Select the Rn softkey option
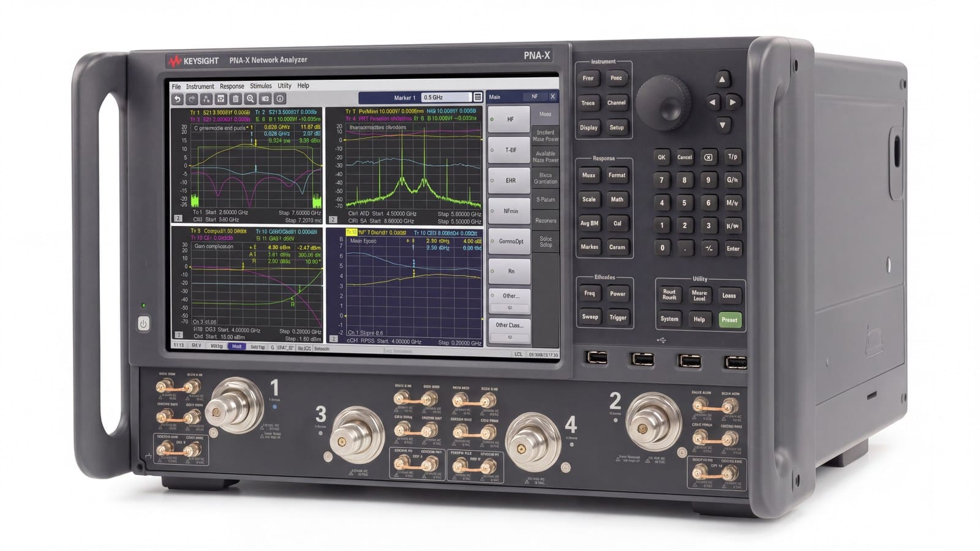This screenshot has width=980, height=551. coord(509,271)
